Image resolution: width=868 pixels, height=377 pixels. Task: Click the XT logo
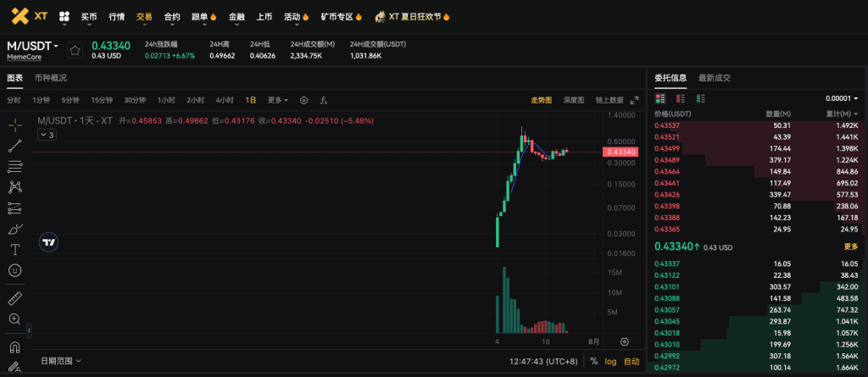(x=30, y=16)
